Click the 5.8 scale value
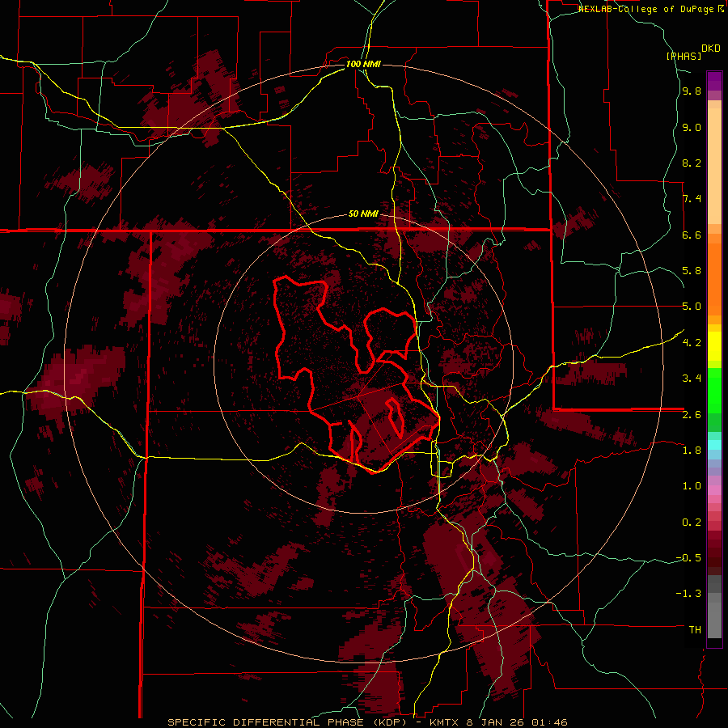 point(692,271)
